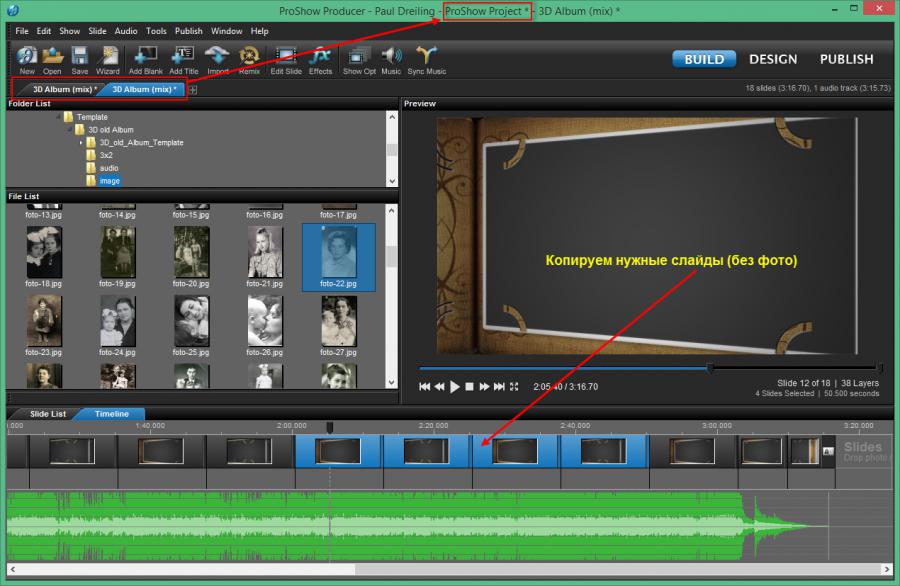Click timeline horizontal scrollbar right arrow
This screenshot has height=586, width=900.
click(887, 569)
